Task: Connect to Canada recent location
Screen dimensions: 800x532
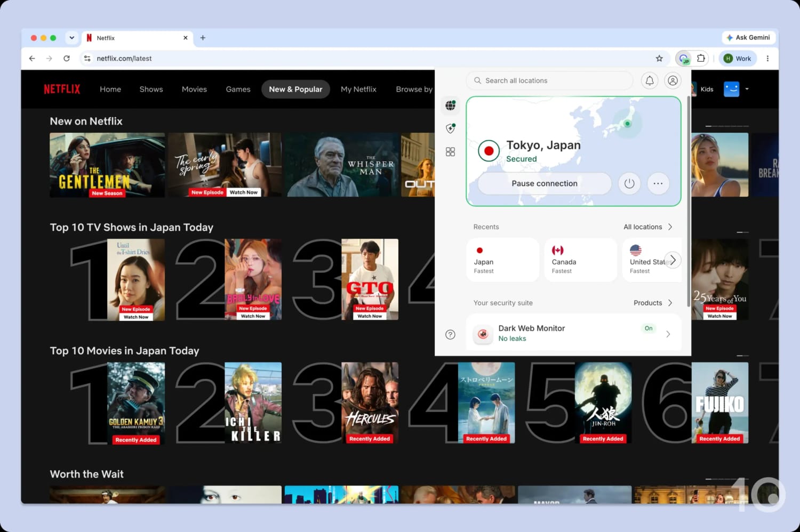Action: (x=580, y=260)
